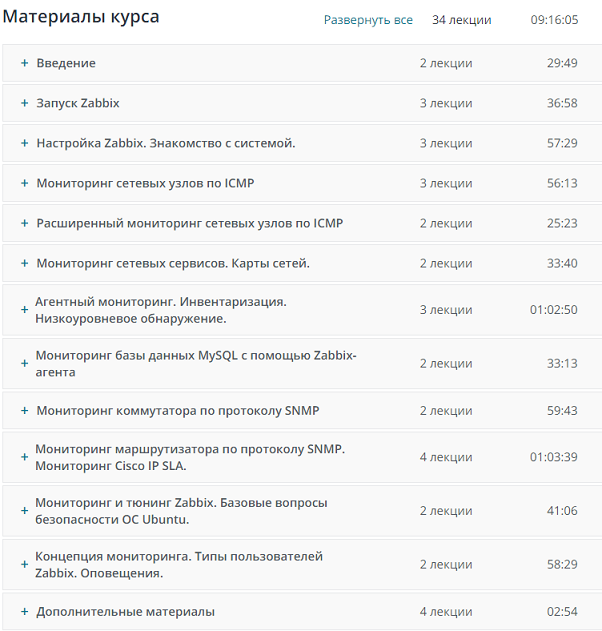Expand the 'Введение' section plus icon
602x631 pixels.
(25, 63)
